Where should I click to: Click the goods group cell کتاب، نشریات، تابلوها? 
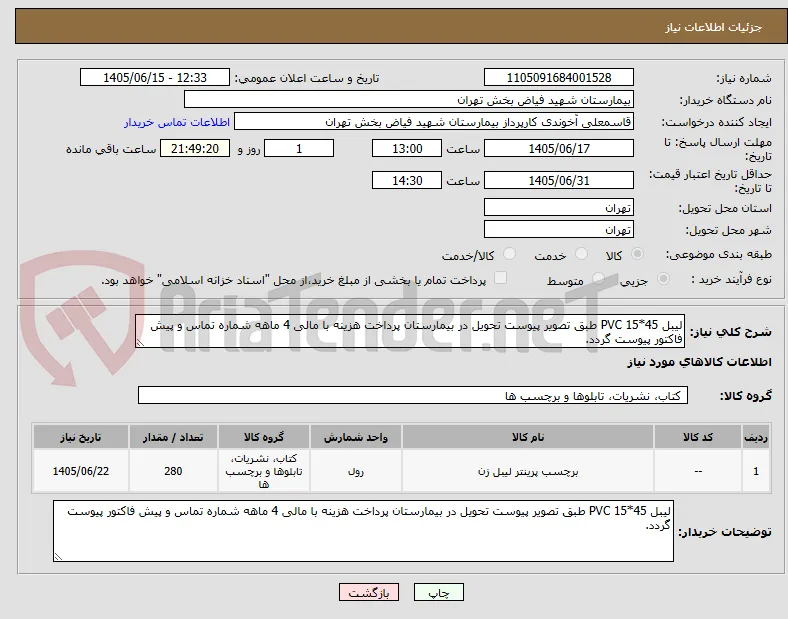[x=264, y=471]
